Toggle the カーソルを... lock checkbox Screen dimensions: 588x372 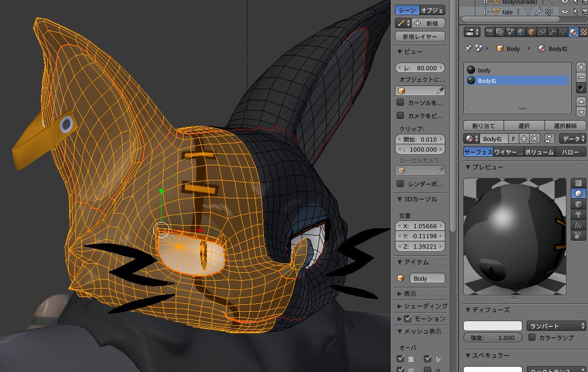coord(400,102)
